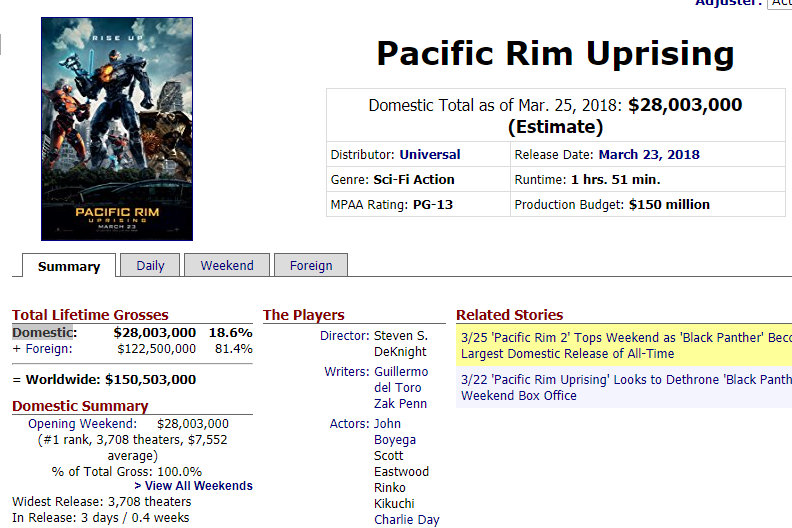Click the Pacific Rim Uprising page title
Image resolution: width=792 pixels, height=528 pixels.
coord(556,54)
